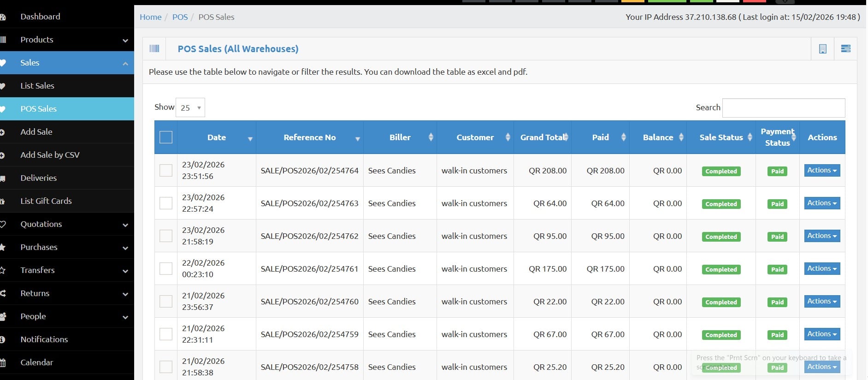Image resolution: width=868 pixels, height=380 pixels.
Task: Open Actions dropdown for sale 254760
Action: [822, 301]
